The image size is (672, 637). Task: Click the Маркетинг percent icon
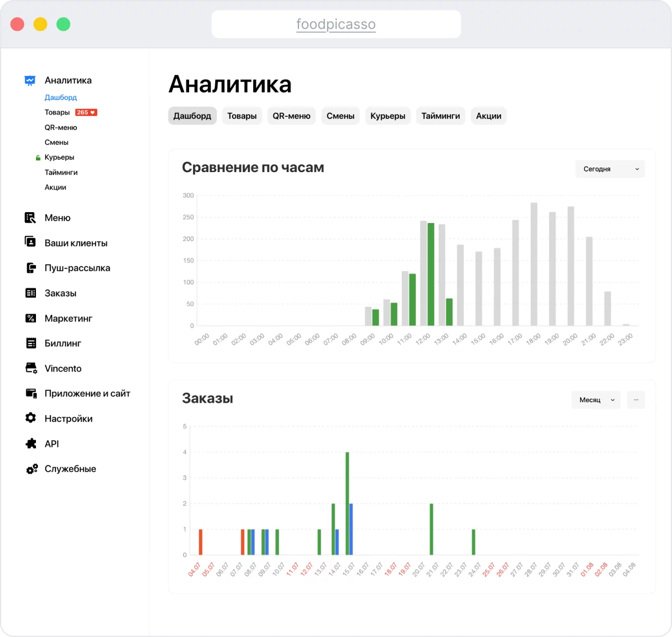click(x=31, y=318)
